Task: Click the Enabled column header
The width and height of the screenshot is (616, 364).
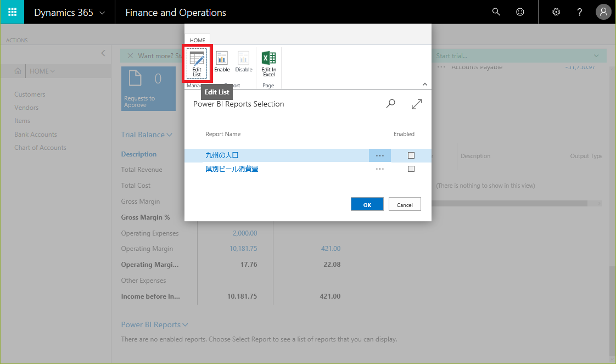Action: pos(404,134)
